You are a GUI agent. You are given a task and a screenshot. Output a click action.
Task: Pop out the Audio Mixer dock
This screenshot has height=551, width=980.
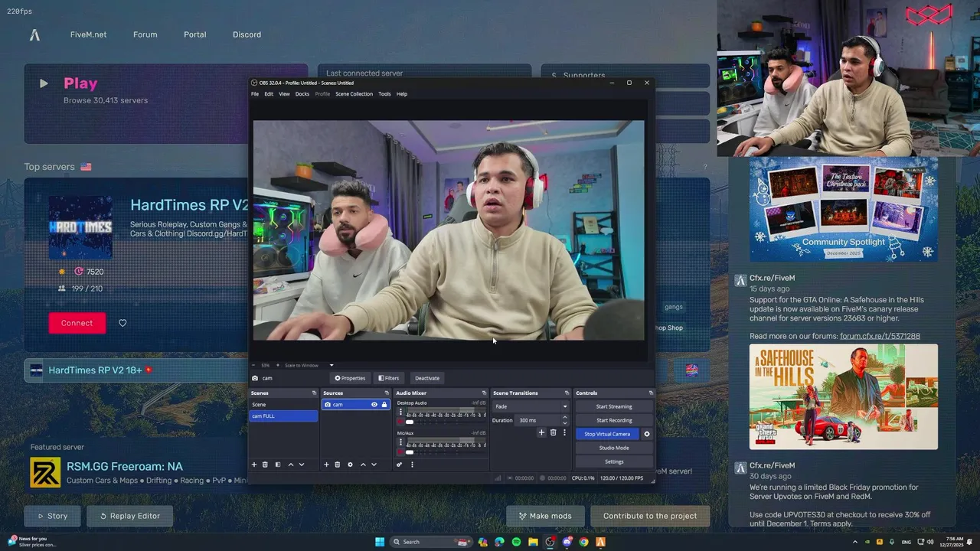[x=484, y=393]
